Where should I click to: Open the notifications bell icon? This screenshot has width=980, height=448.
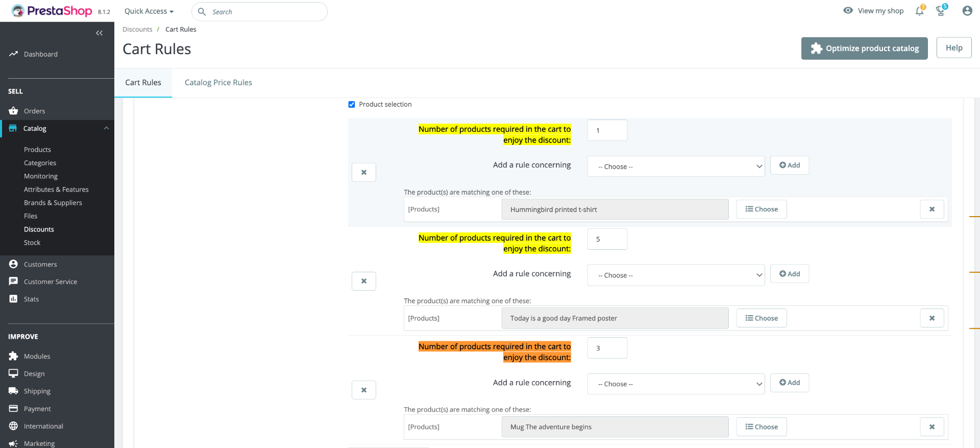click(x=919, y=11)
